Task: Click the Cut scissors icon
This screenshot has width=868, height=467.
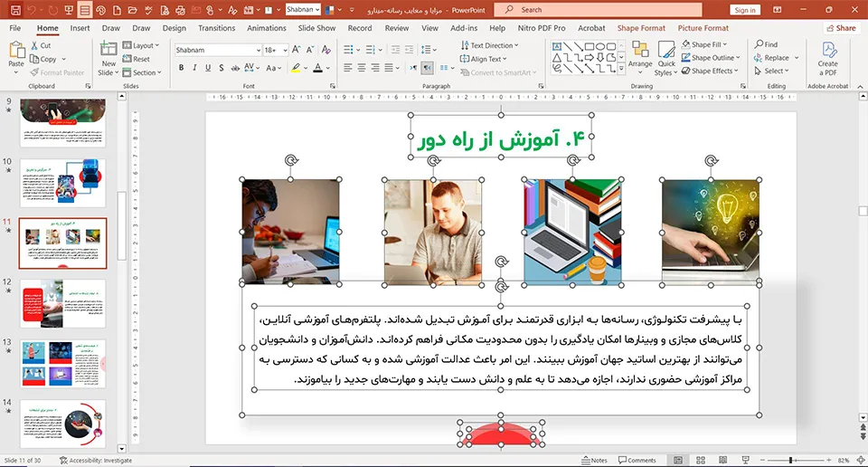Action: click(x=34, y=45)
